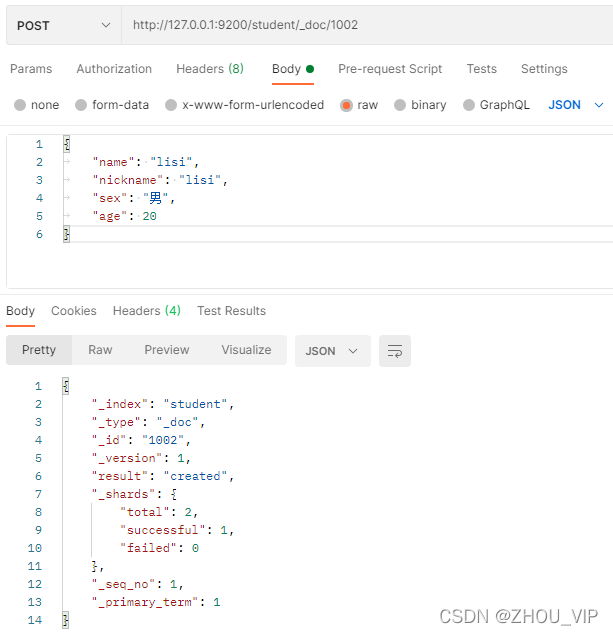Viewport: 613px width, 635px height.
Task: Click the age value 20 in request
Action: pos(149,216)
